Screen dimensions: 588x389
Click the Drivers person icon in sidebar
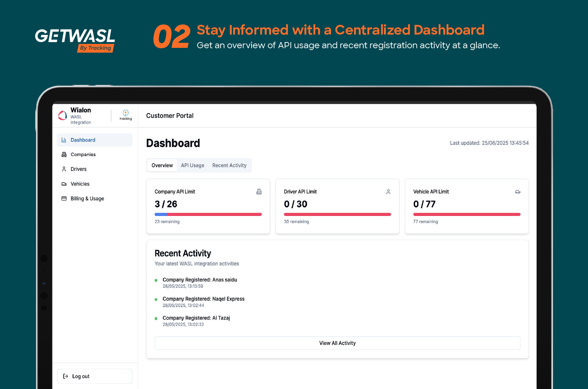[64, 169]
